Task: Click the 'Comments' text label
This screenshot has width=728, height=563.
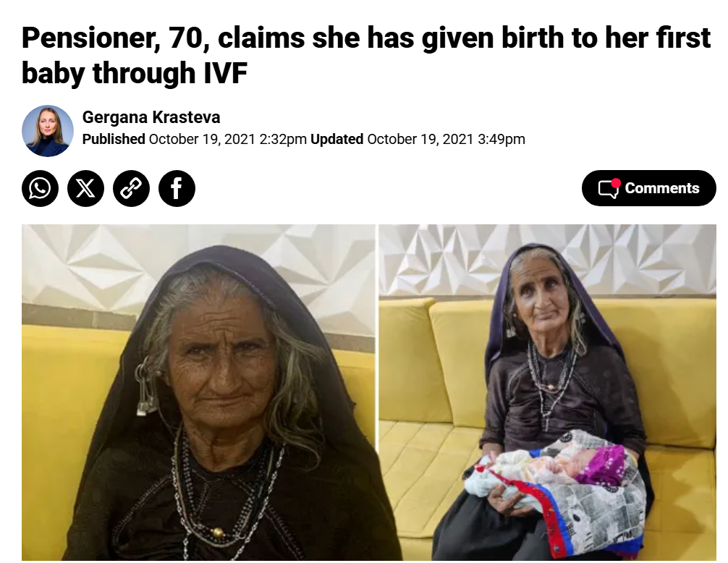Action: (x=661, y=188)
